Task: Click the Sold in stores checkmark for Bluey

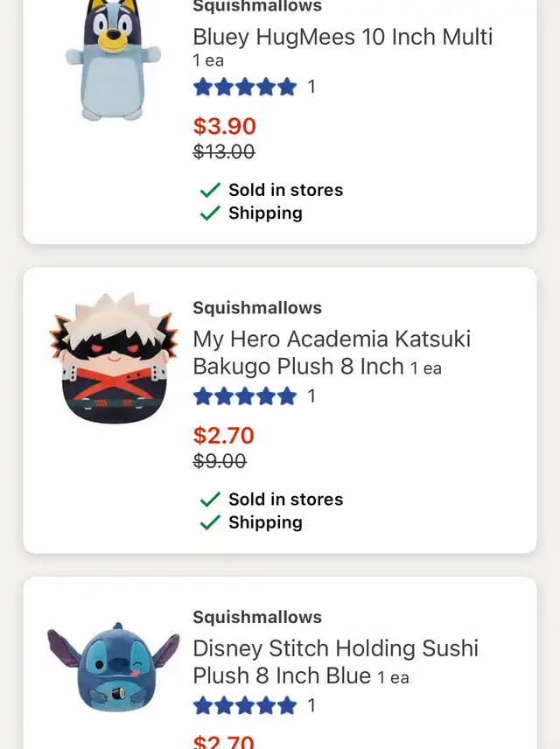Action: [x=210, y=190]
